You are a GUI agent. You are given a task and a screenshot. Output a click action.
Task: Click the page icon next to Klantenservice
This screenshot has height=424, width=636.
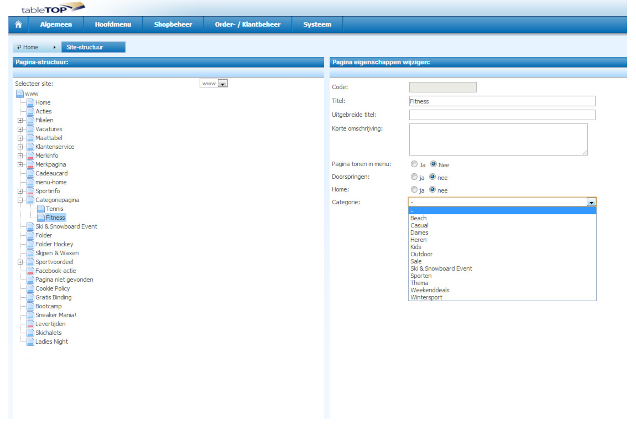[30, 147]
